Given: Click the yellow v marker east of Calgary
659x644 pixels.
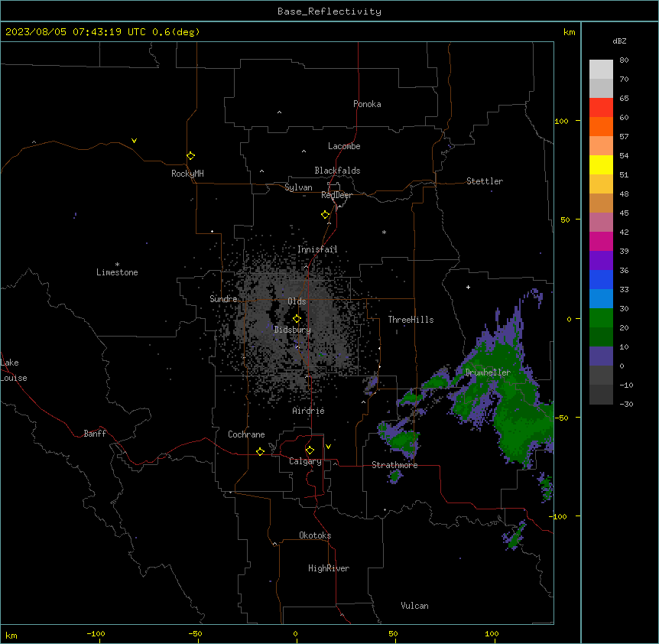Looking at the screenshot, I should [x=328, y=447].
